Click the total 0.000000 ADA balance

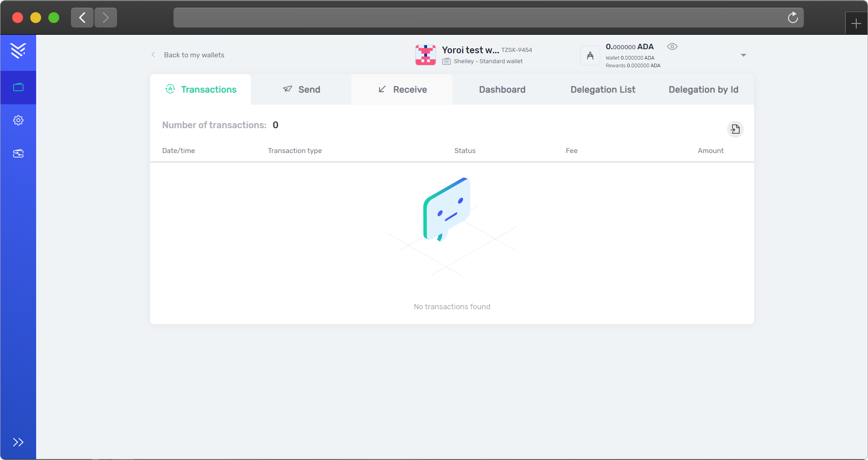[630, 46]
